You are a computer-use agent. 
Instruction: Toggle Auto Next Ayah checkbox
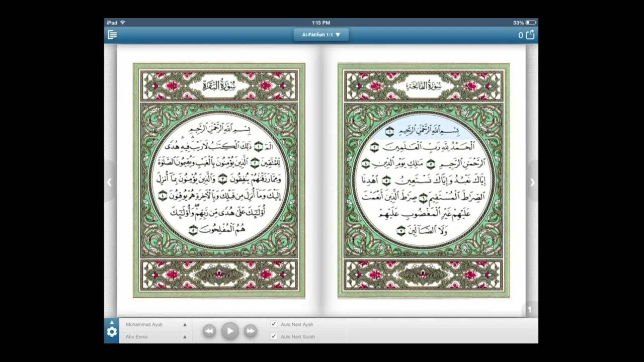[x=274, y=324]
